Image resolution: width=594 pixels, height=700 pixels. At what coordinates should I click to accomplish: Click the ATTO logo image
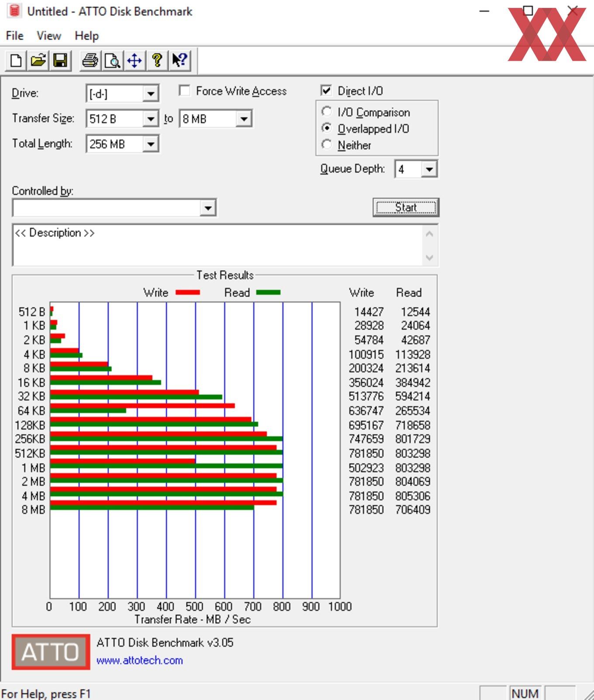51,652
